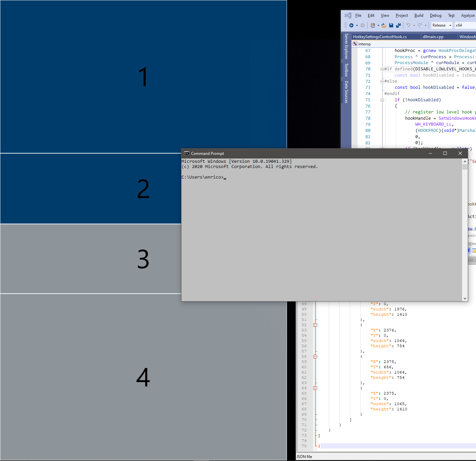This screenshot has height=461, width=476.
Task: Click the Navigate Forward arrow icon
Action: [363, 25]
